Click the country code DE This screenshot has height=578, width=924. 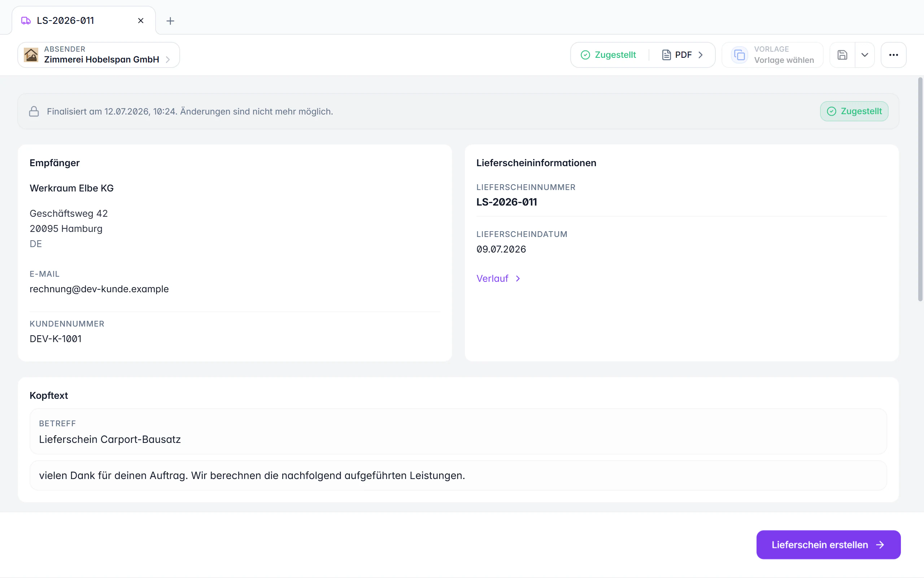pos(36,244)
